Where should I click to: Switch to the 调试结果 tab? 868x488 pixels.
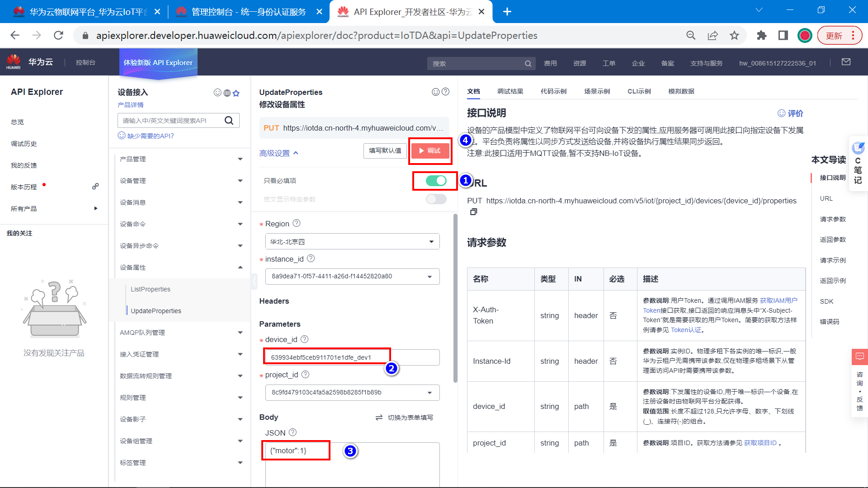(510, 91)
